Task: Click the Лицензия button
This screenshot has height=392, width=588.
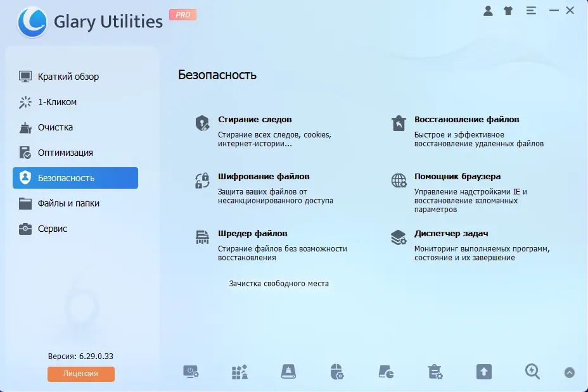Action: tap(81, 374)
